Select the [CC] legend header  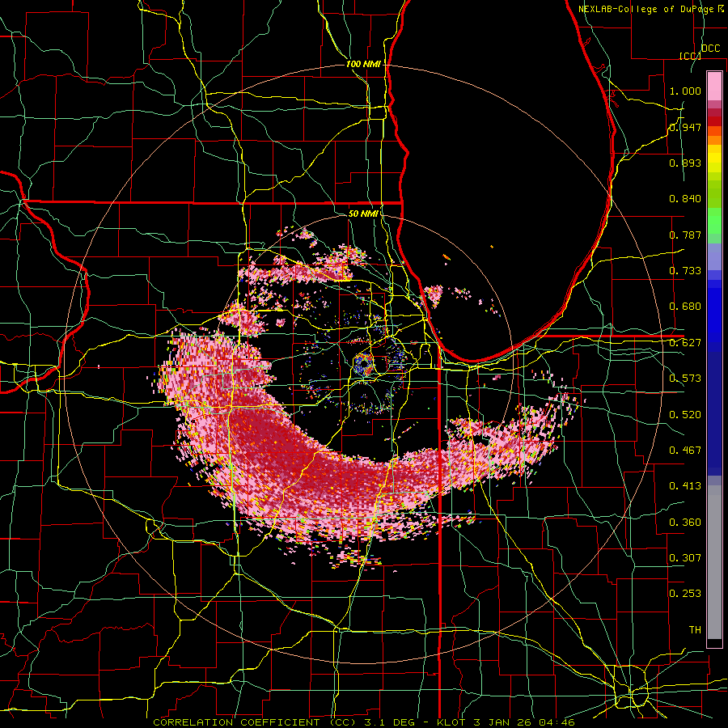[691, 56]
